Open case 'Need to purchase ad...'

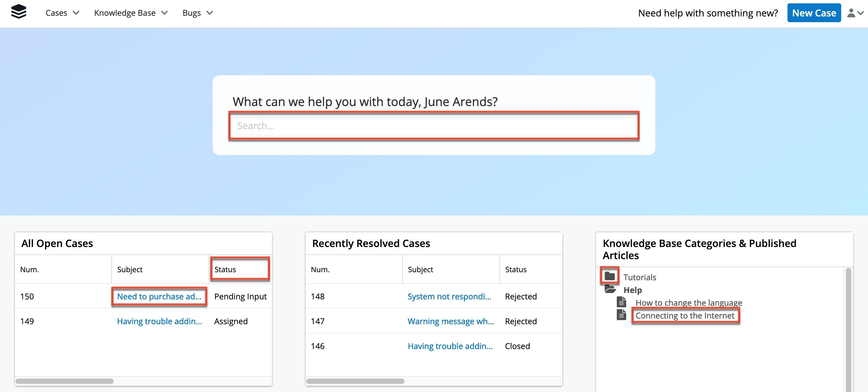coord(159,296)
